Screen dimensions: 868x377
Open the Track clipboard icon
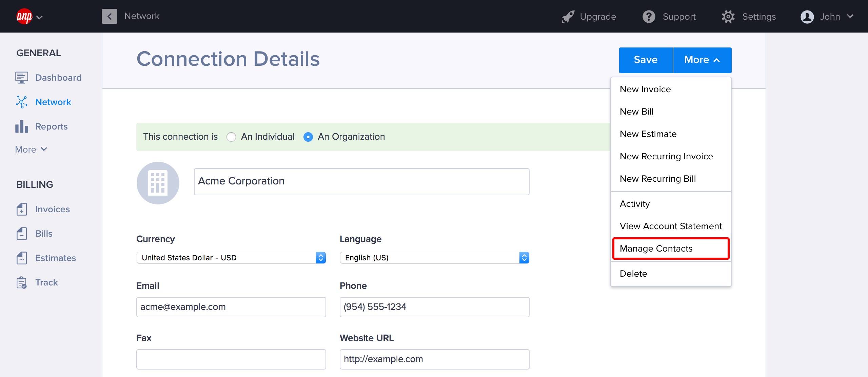click(x=22, y=282)
